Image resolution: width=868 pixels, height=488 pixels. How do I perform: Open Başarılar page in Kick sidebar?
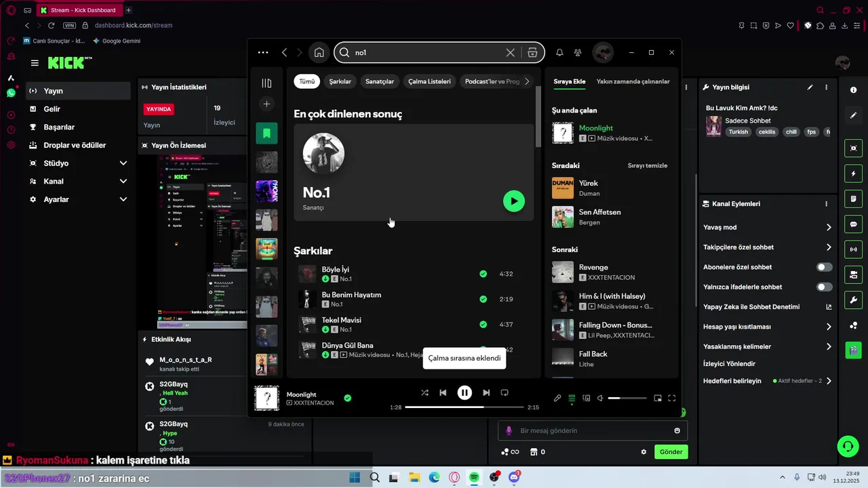[78, 127]
